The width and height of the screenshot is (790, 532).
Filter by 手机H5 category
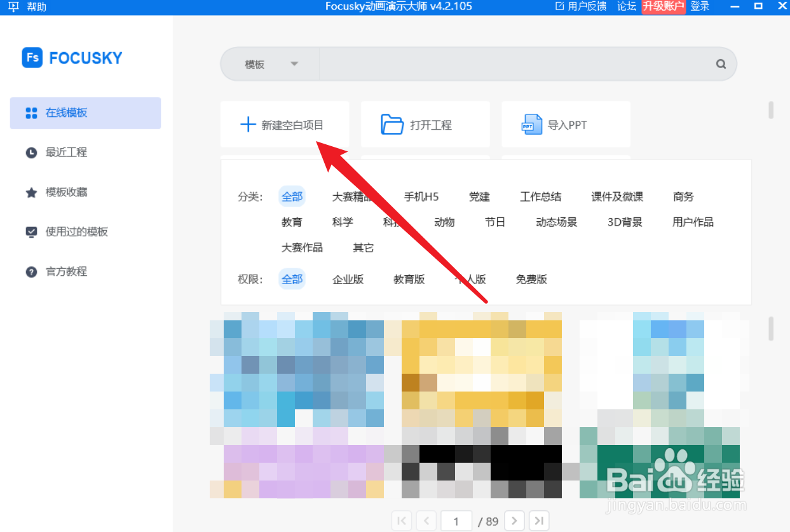click(421, 197)
